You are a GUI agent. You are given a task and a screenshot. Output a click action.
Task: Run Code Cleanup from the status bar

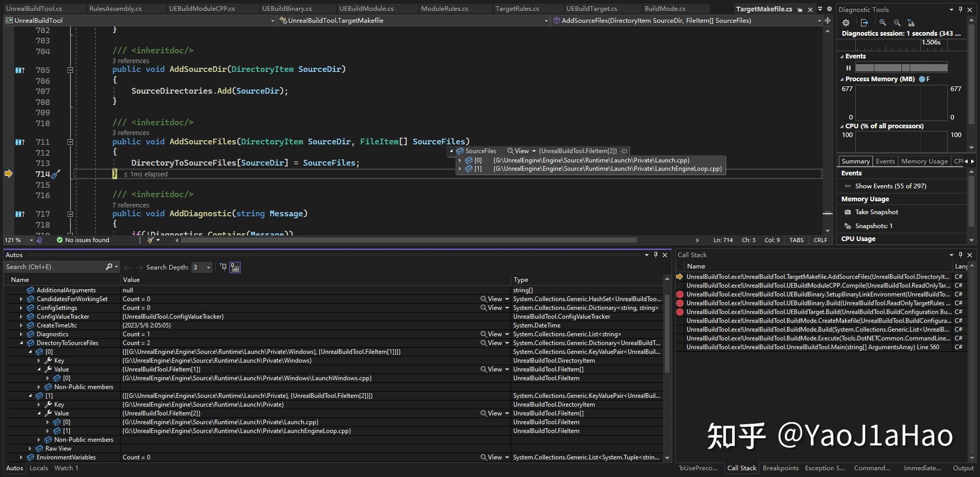click(150, 240)
